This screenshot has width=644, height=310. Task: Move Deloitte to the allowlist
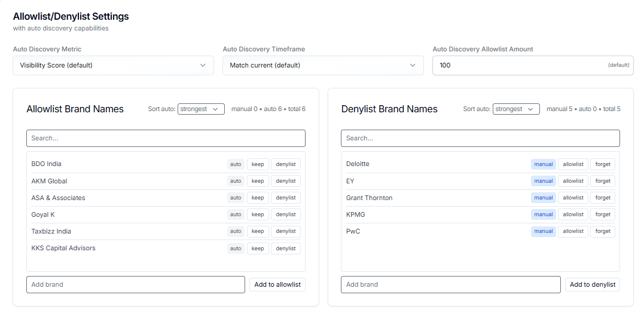[x=573, y=164]
